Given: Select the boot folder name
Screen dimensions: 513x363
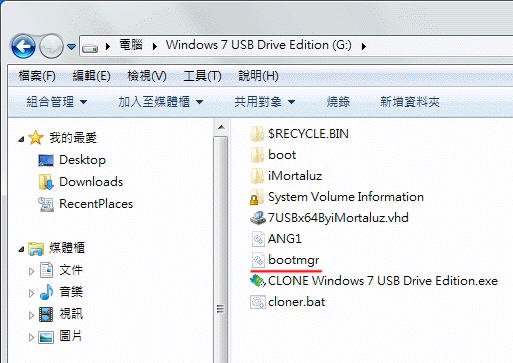Looking at the screenshot, I should tap(282, 155).
